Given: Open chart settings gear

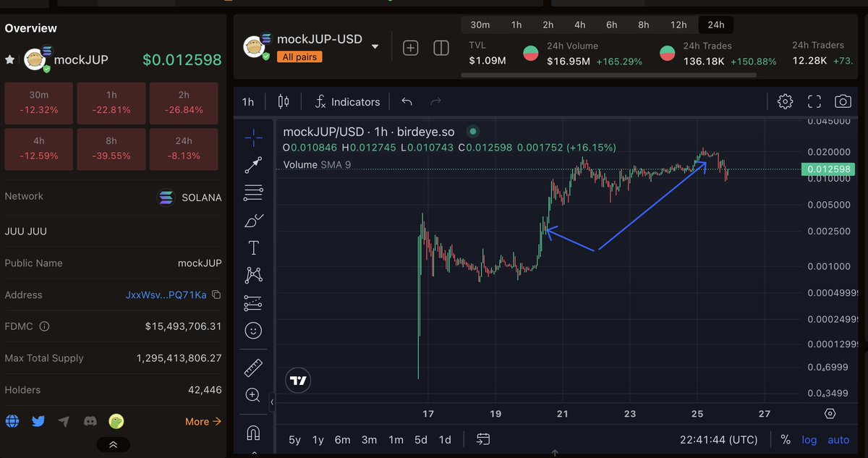Looking at the screenshot, I should 785,101.
